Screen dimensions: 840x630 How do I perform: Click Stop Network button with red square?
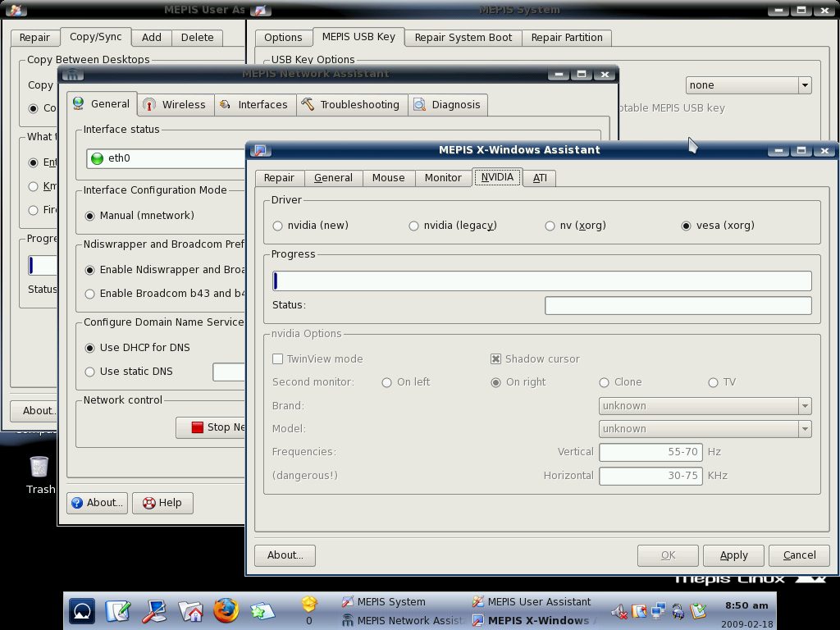(210, 427)
